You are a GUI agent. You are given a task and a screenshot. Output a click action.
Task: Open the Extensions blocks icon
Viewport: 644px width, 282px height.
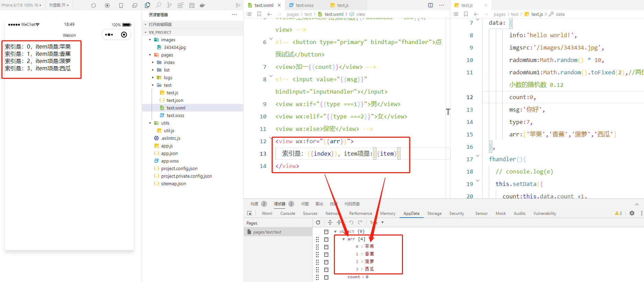point(181,5)
